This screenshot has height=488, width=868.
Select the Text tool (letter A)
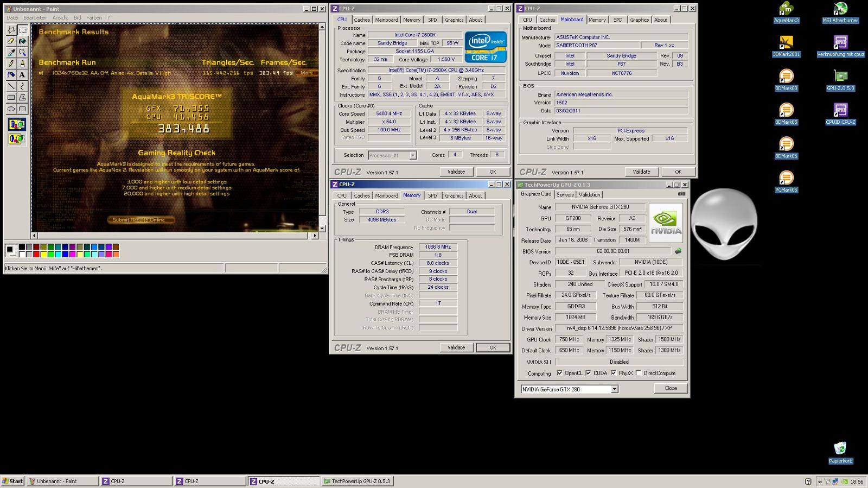click(x=22, y=75)
